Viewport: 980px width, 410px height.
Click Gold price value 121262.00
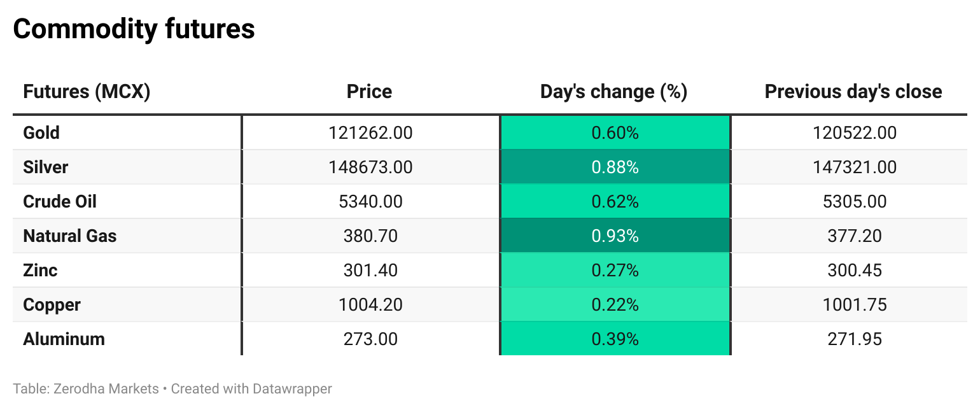pyautogui.click(x=370, y=133)
